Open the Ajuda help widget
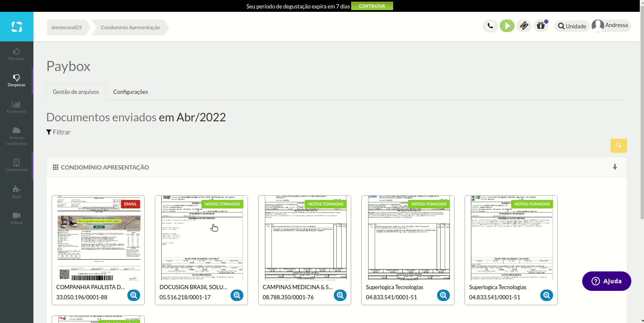 [606, 281]
